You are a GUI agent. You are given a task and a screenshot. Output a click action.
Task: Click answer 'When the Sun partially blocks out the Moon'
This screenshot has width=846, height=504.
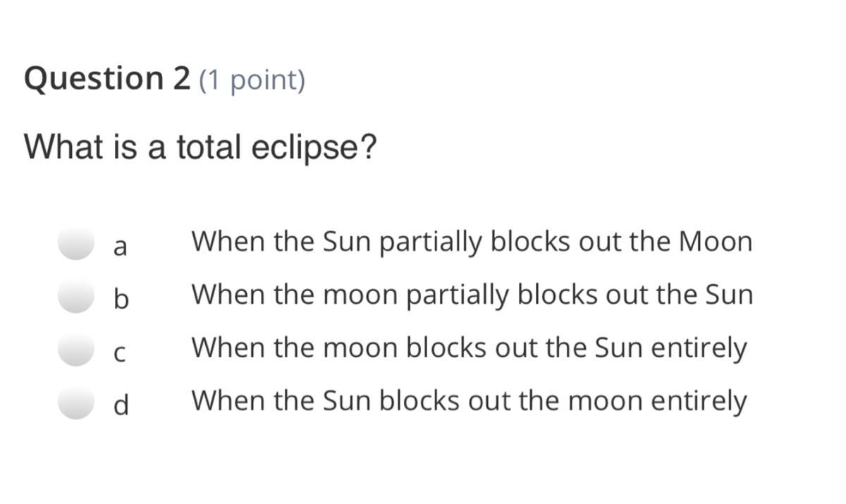pos(472,242)
